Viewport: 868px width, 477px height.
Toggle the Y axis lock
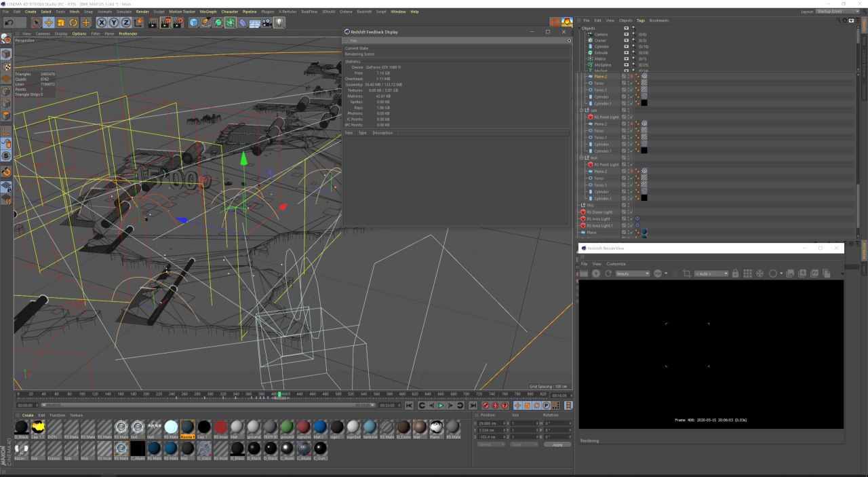click(x=114, y=22)
